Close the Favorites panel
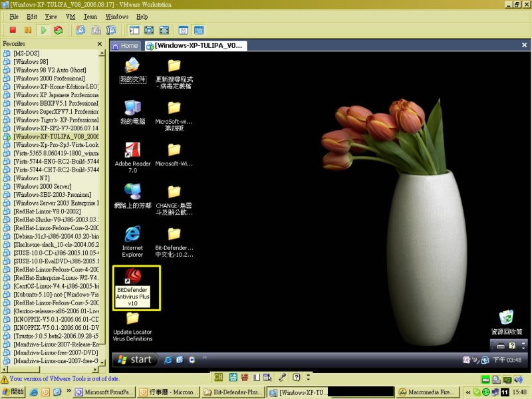The width and height of the screenshot is (532, 399). click(x=99, y=44)
